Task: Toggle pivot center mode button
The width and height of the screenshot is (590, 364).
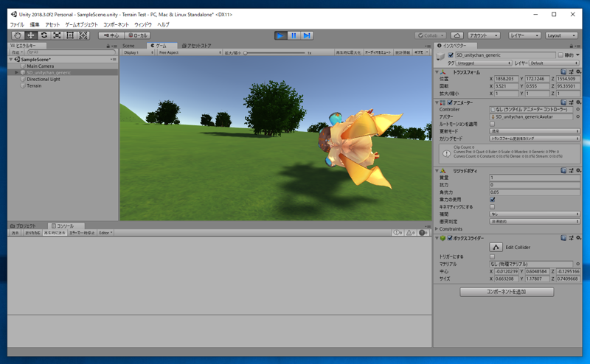Action: [x=111, y=35]
